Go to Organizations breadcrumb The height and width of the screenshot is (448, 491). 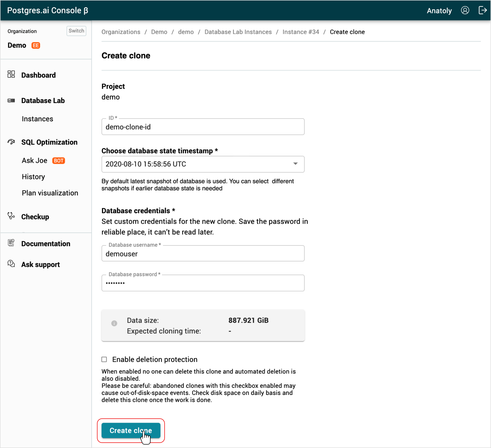tap(121, 32)
